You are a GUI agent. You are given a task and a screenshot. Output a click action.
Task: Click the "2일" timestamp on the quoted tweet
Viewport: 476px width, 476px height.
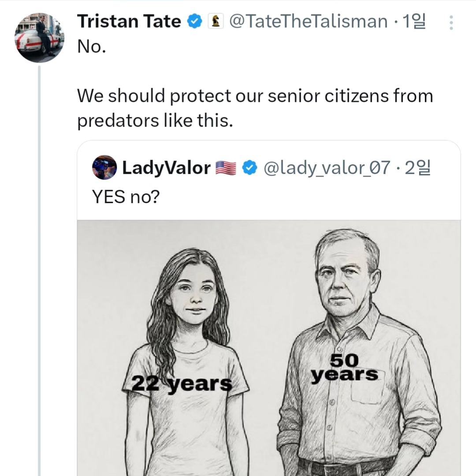[x=417, y=167]
